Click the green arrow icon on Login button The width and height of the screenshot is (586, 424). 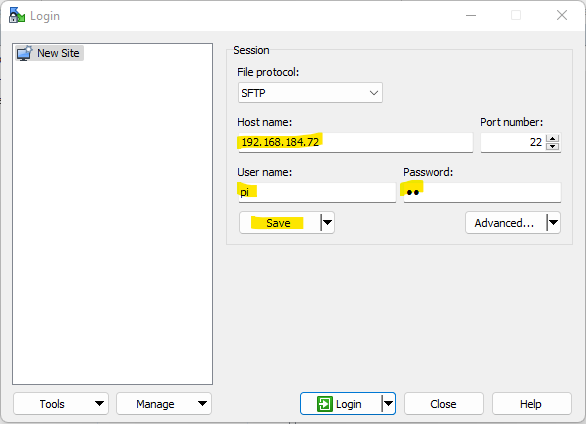[324, 404]
